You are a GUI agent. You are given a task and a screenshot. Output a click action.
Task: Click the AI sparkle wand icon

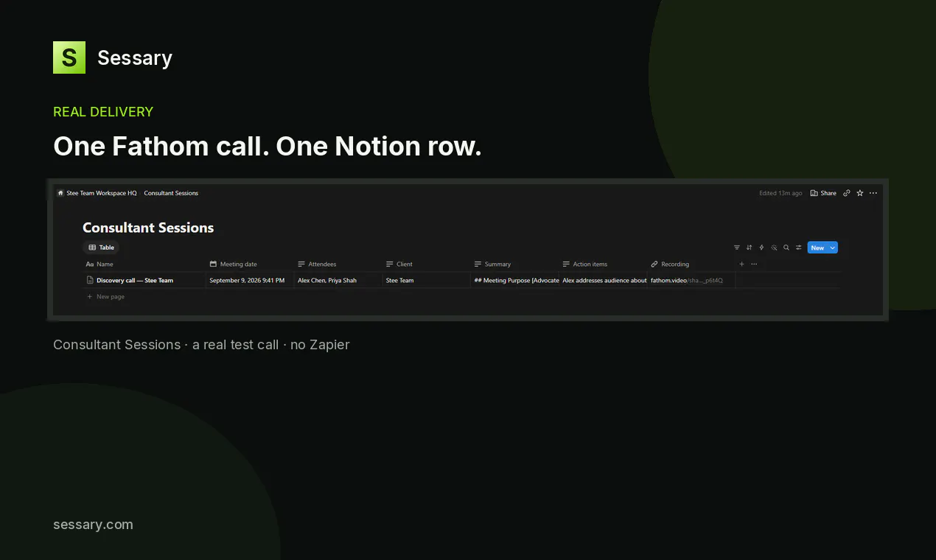pos(774,248)
